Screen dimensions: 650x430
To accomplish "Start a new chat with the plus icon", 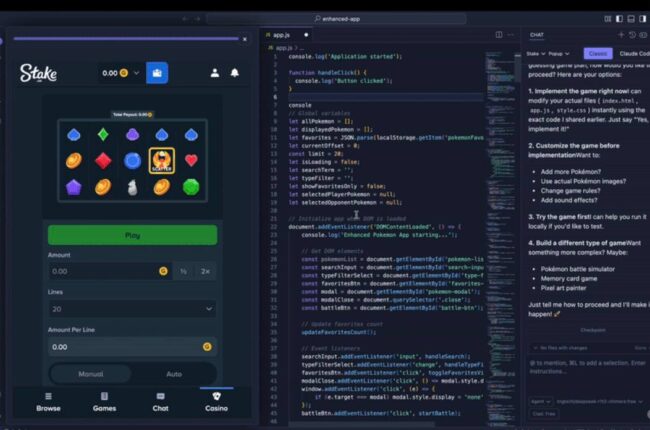I will (621, 35).
